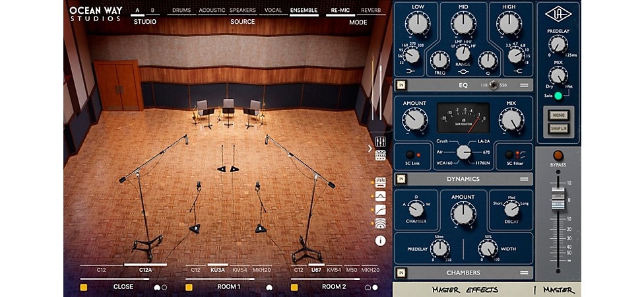The width and height of the screenshot is (644, 297).
Task: Toggle the ROOM 2 yellow enable square
Action: pyautogui.click(x=294, y=287)
